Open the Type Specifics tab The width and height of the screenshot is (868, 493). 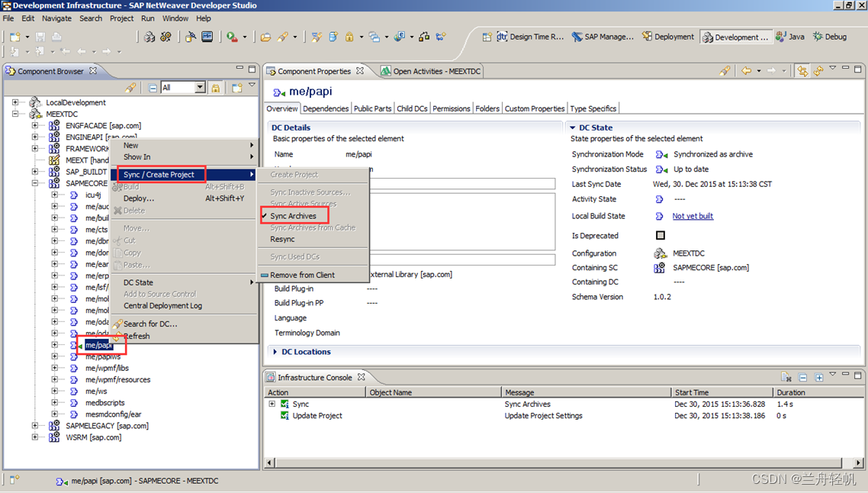click(x=593, y=108)
